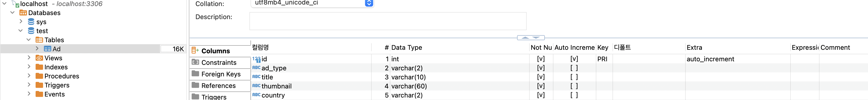
Task: Toggle Auto Increment checkbox for title row
Action: coord(574,77)
